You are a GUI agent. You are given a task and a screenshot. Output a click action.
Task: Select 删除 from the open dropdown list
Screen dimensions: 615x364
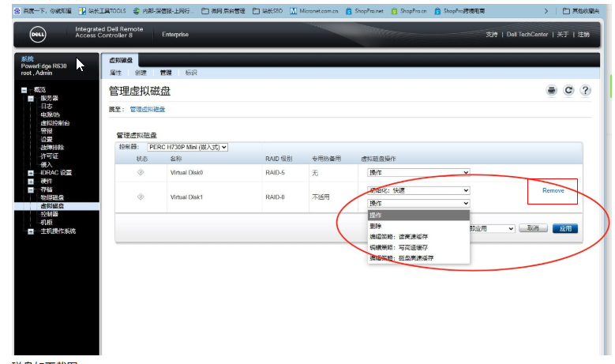[x=376, y=226]
